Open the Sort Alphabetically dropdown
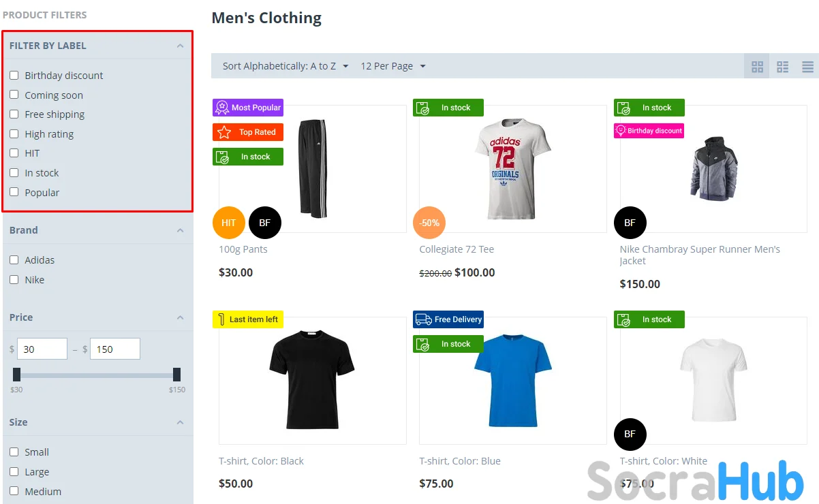The width and height of the screenshot is (819, 504). coord(285,66)
